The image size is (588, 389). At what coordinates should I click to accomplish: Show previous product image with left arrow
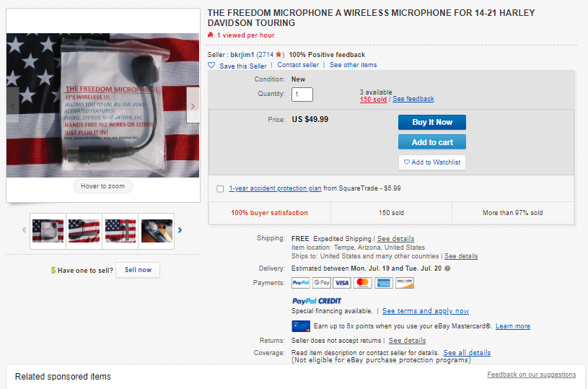pos(13,106)
